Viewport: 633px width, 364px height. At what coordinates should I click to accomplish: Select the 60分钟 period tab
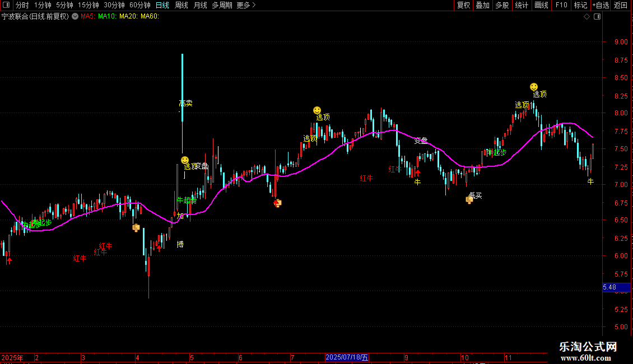(140, 5)
